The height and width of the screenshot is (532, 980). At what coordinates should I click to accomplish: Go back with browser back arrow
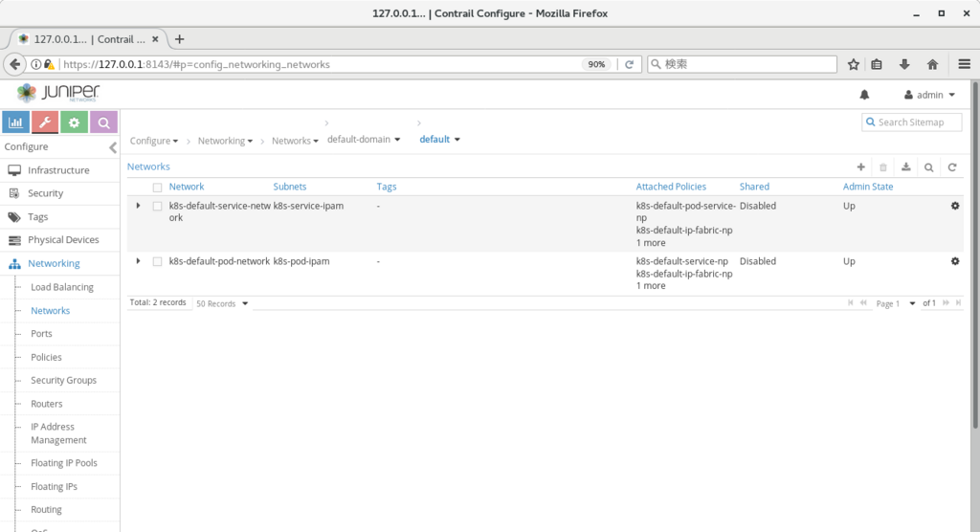pyautogui.click(x=15, y=64)
